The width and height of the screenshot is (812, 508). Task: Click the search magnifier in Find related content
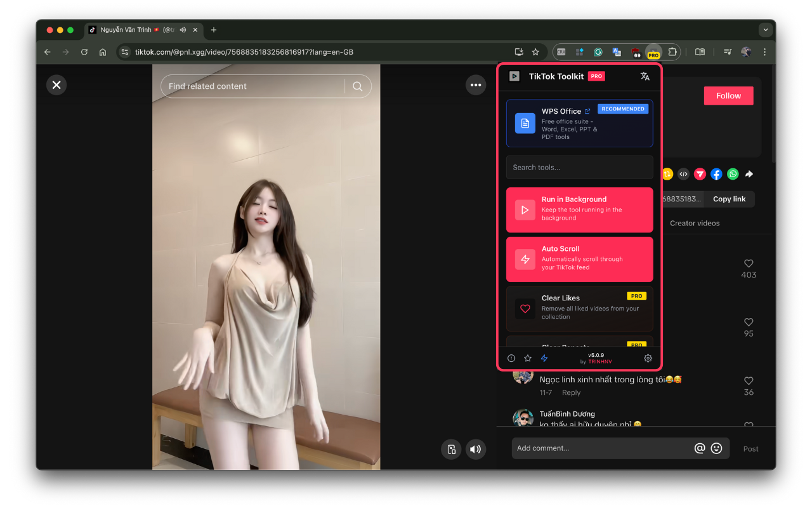(358, 86)
